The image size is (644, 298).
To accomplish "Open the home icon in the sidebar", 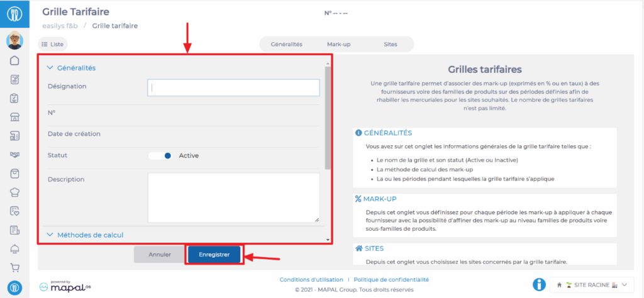I will tap(14, 61).
